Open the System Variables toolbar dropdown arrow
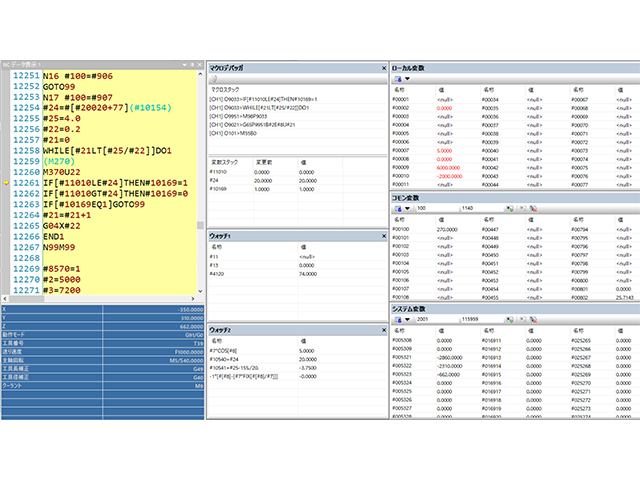640x480 pixels. (407, 320)
